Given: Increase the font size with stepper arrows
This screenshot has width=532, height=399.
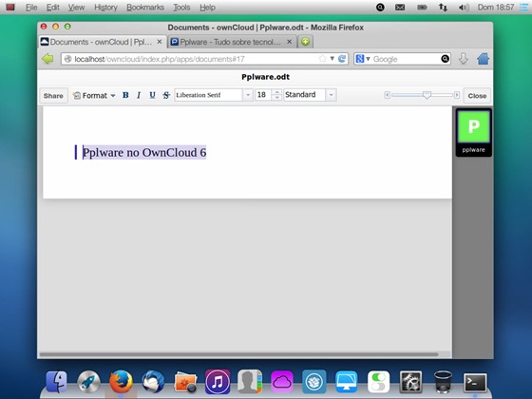Looking at the screenshot, I should pos(276,92).
